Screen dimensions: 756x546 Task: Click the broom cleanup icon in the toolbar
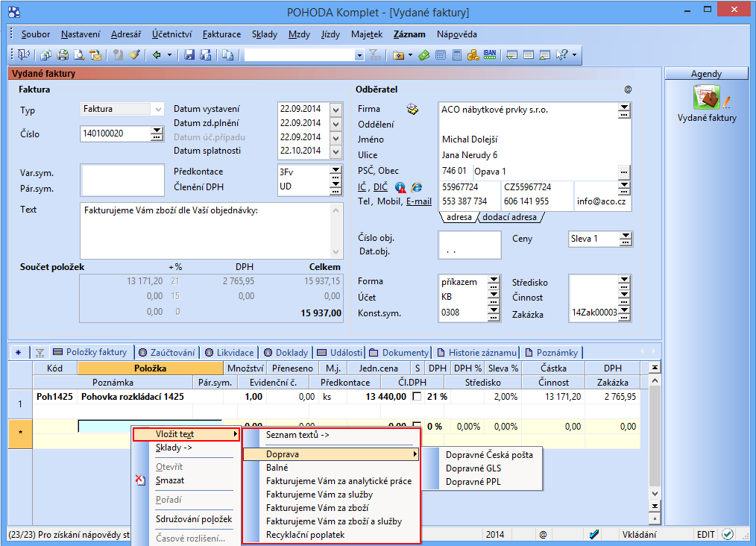[134, 55]
